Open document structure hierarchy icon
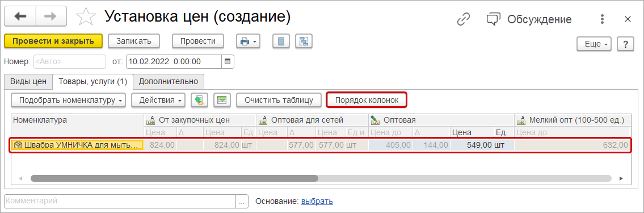This screenshot has width=644, height=213. click(x=304, y=41)
